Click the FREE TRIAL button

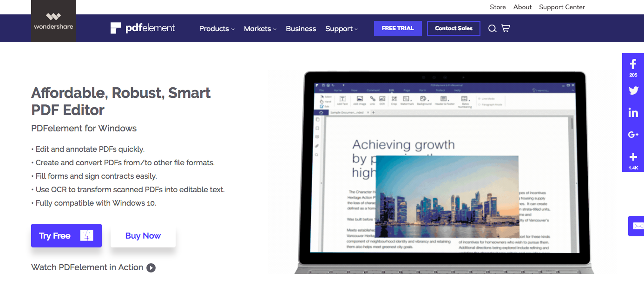click(x=398, y=28)
